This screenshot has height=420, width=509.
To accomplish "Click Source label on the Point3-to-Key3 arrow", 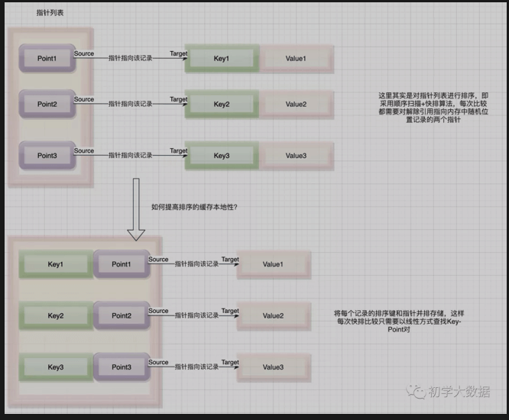I will 84,150.
